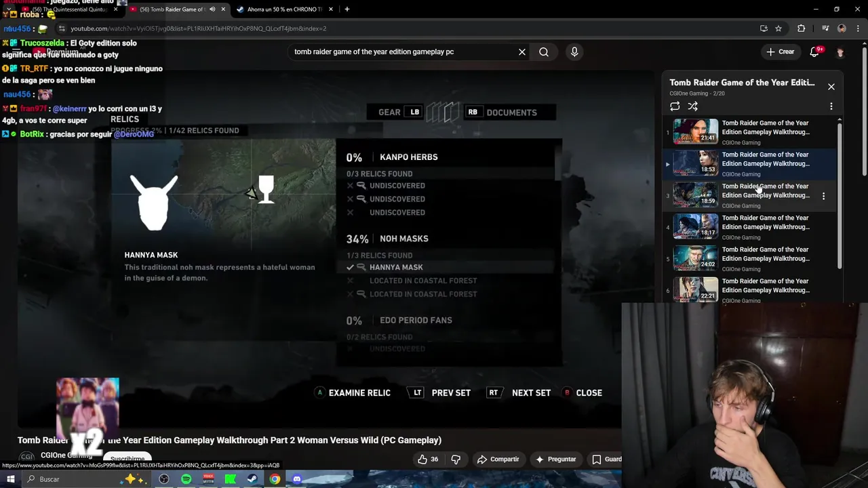Open the Chrome profile avatar
Screen dimensions: 868x488
[842, 28]
